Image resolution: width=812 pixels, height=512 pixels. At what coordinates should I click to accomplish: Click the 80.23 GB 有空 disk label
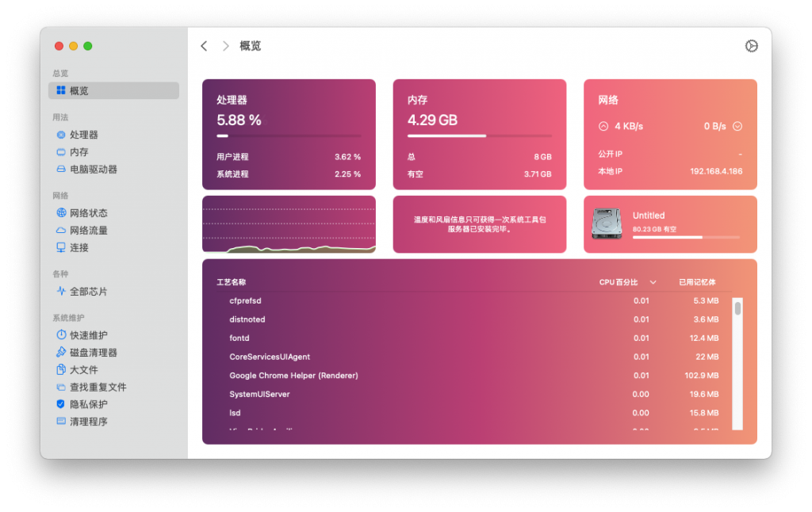pyautogui.click(x=654, y=229)
